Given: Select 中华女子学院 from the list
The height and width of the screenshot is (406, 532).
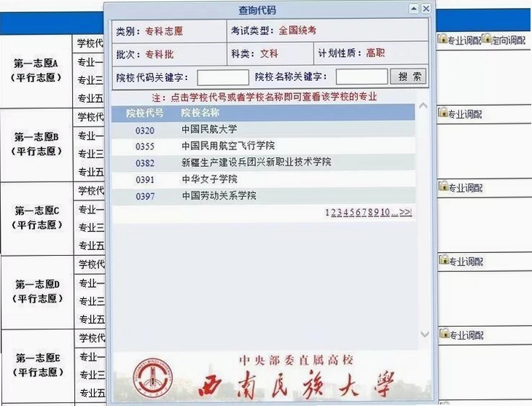Looking at the screenshot, I should point(209,179).
